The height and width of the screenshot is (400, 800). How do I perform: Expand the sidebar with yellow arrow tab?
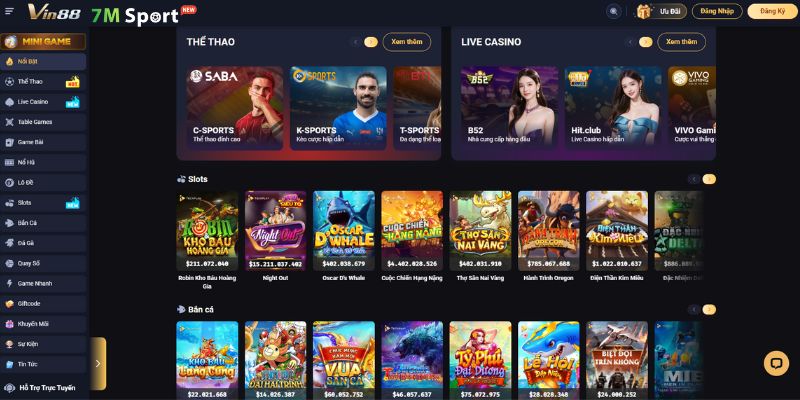[98, 363]
